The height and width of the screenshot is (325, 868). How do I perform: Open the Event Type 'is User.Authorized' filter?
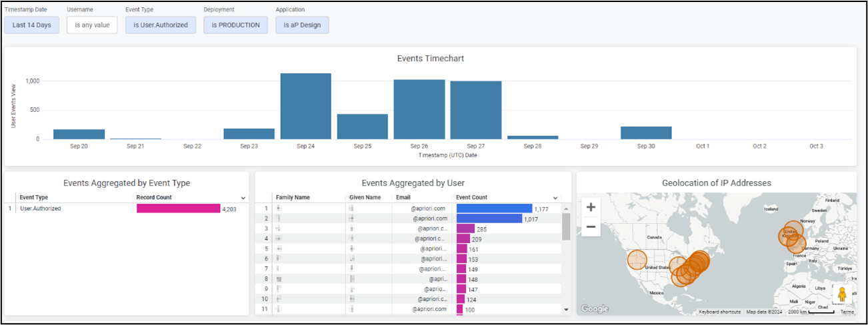[x=161, y=25]
